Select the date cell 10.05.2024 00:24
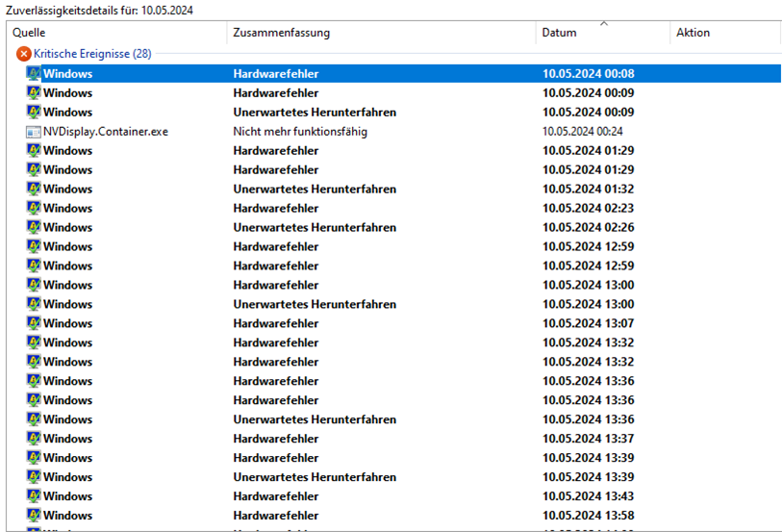This screenshot has width=782, height=532. 583,132
